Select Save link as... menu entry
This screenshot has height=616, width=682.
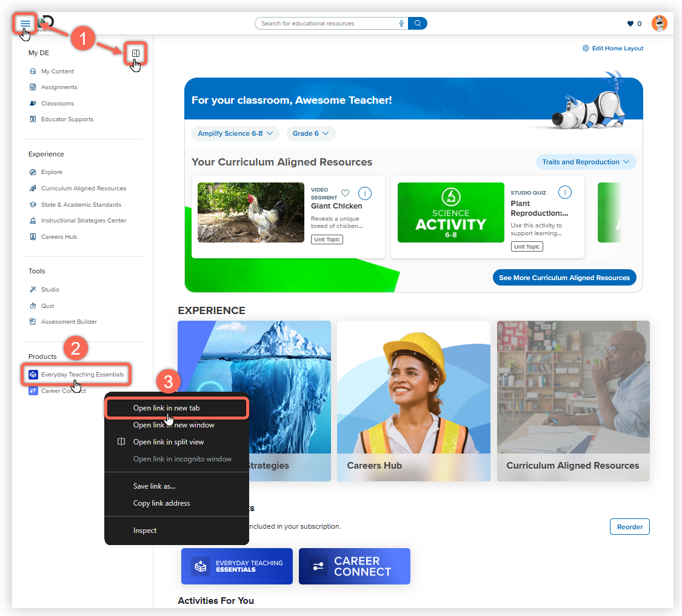176,486
